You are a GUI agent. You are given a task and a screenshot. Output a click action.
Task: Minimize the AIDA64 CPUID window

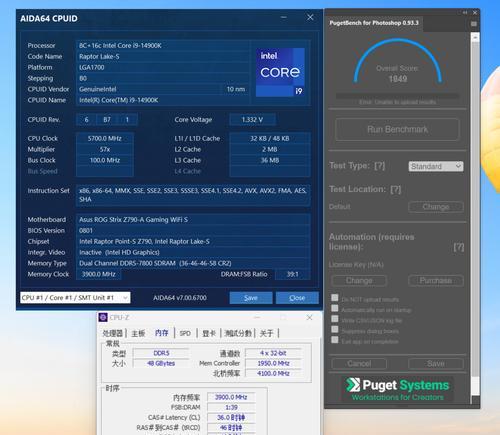pyautogui.click(x=284, y=17)
